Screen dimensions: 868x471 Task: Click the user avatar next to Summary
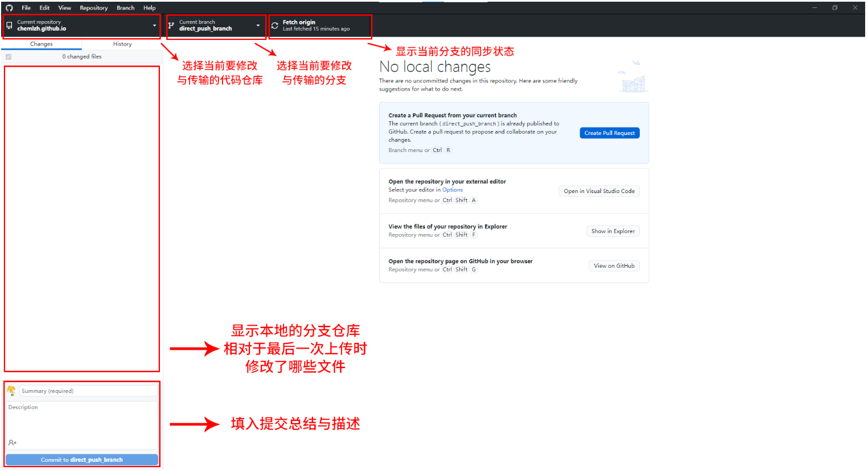[11, 391]
